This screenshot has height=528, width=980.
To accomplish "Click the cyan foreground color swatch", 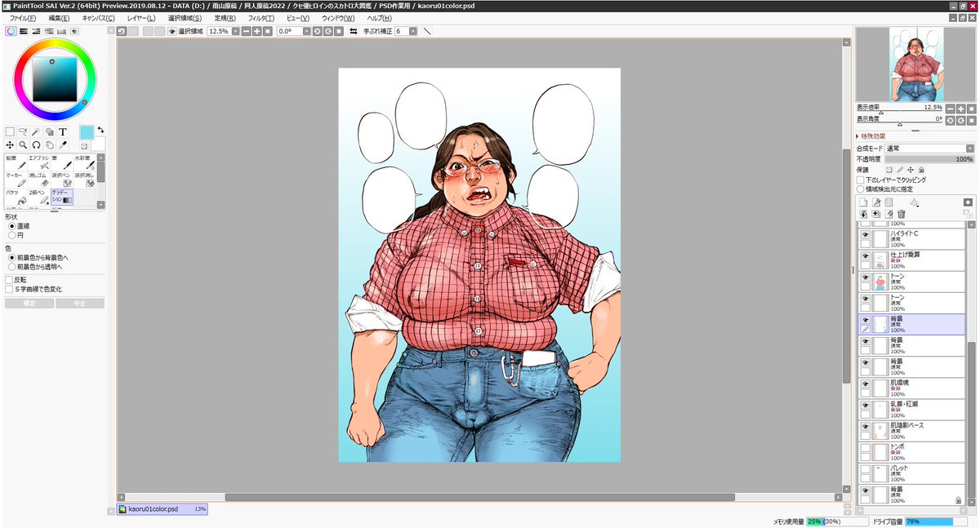I will click(86, 132).
